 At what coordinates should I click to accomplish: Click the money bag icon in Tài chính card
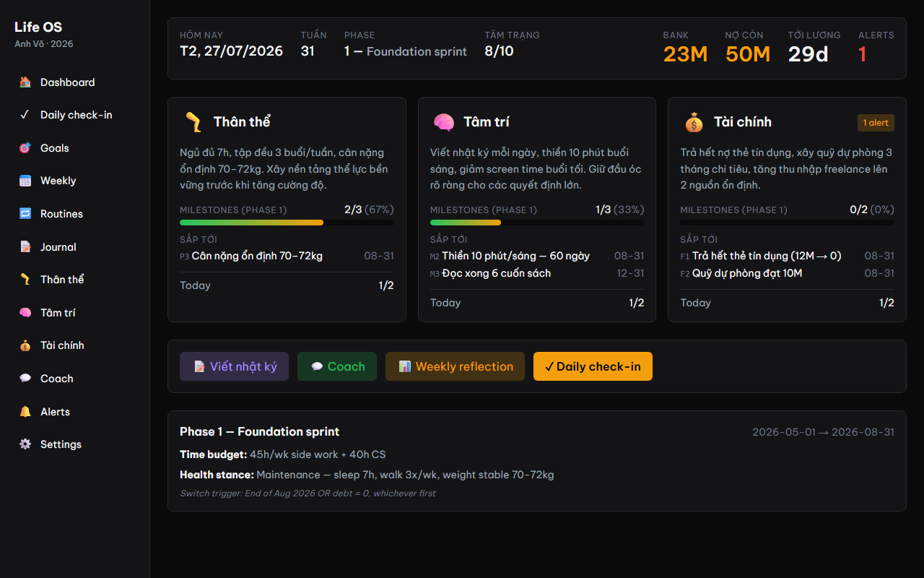pyautogui.click(x=694, y=122)
